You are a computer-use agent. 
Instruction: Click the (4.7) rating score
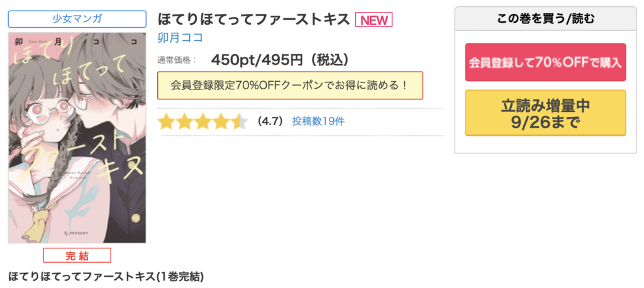270,121
